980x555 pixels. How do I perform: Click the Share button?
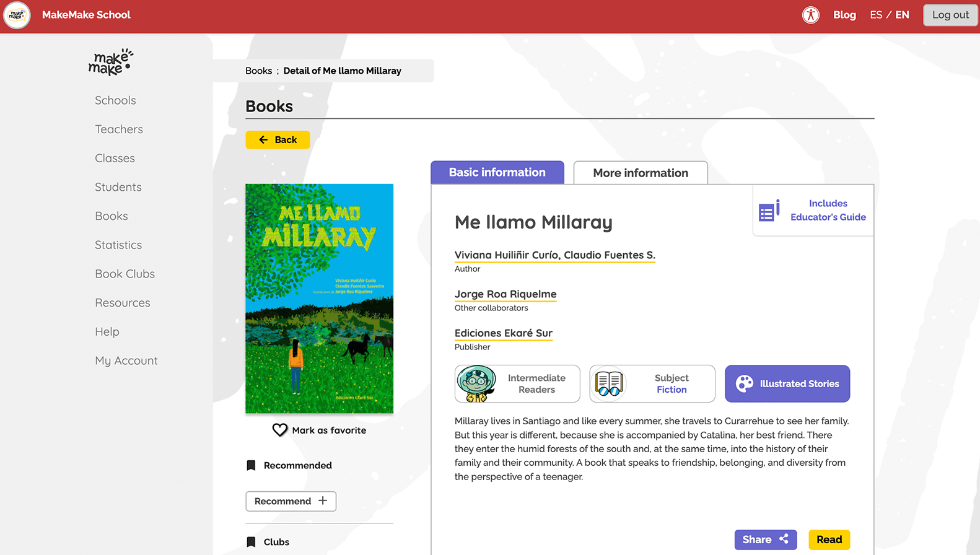tap(766, 540)
